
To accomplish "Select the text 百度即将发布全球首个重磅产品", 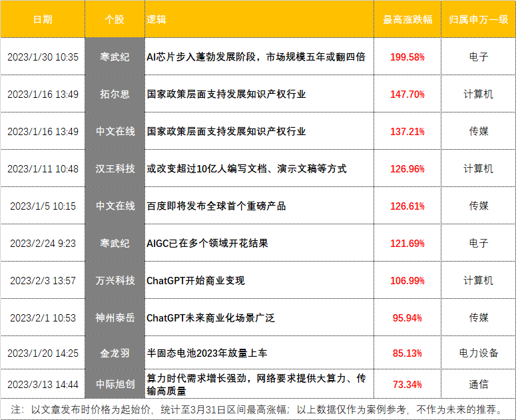I will coord(216,206).
